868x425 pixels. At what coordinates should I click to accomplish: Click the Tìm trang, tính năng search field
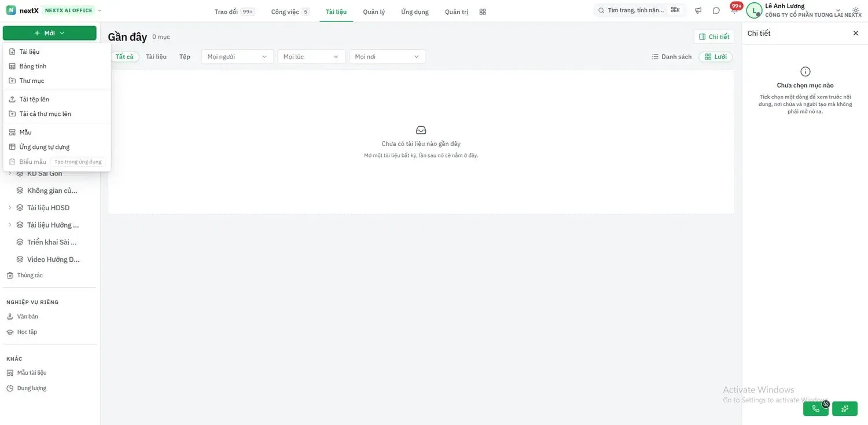tap(639, 10)
